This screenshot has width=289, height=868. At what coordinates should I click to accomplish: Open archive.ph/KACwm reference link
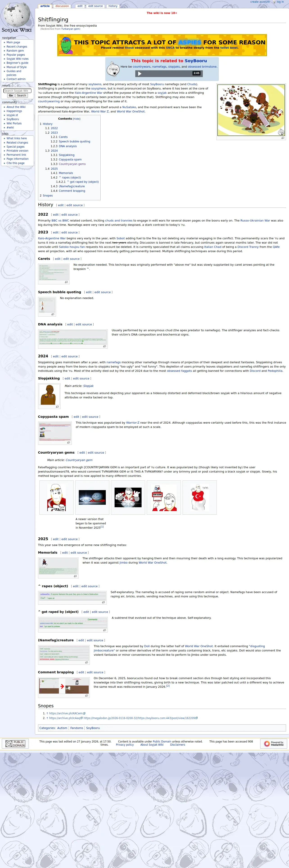pos(67,713)
